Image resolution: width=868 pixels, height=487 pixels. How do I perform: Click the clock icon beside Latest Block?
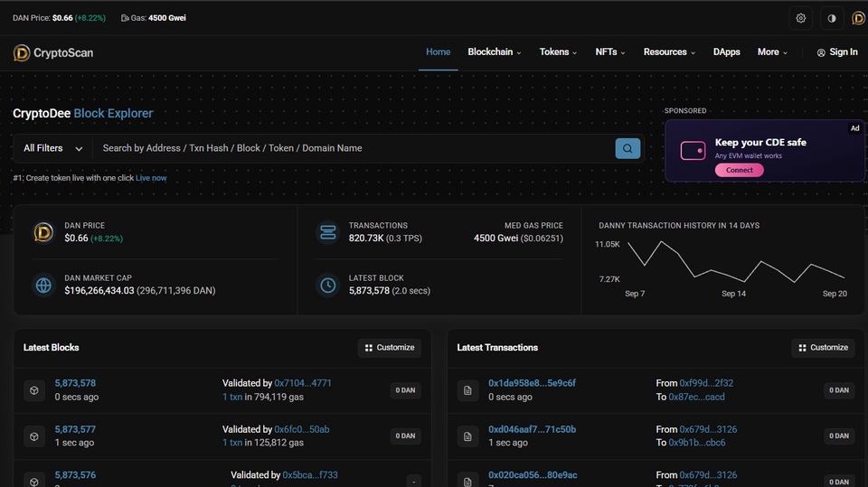[327, 285]
